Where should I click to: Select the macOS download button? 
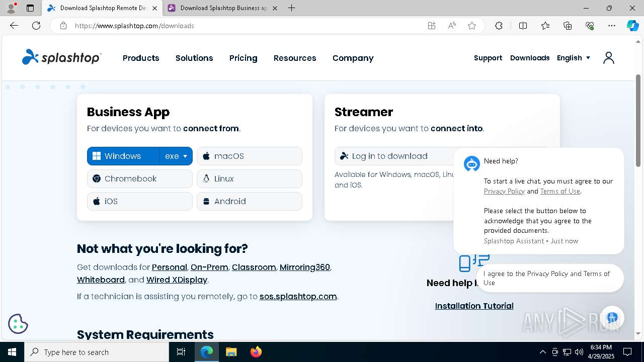250,156
